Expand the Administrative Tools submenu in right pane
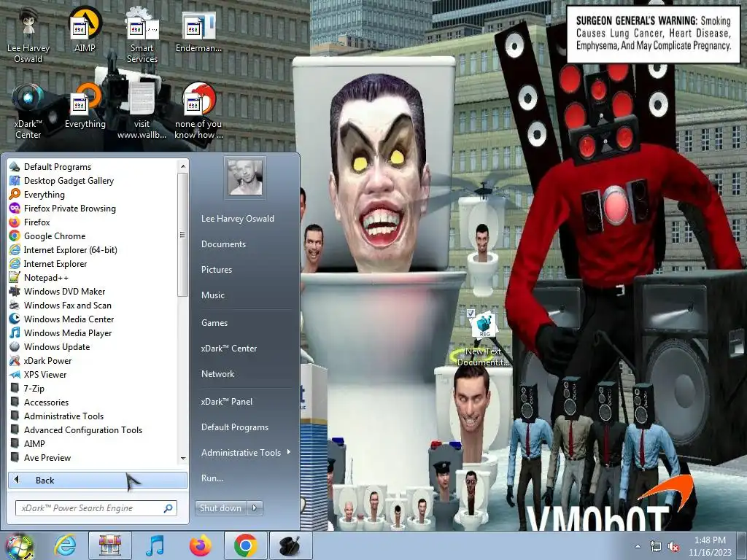The width and height of the screenshot is (747, 560). 289,452
